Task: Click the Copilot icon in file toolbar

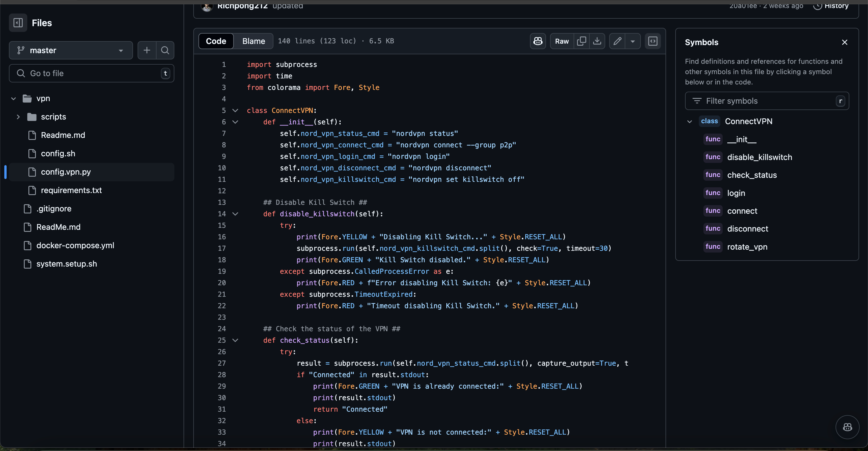Action: click(x=538, y=41)
